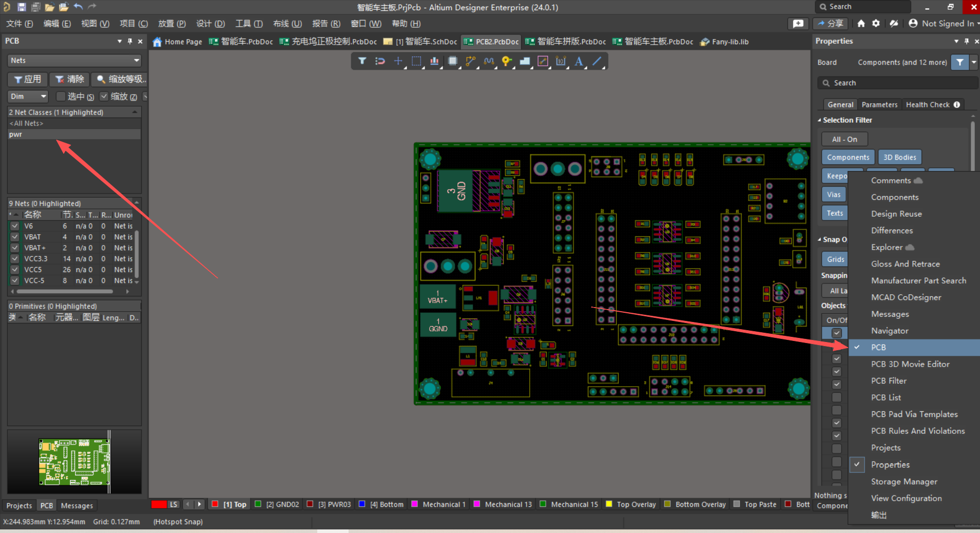Click the pink-highlighted track tool

[x=543, y=61]
